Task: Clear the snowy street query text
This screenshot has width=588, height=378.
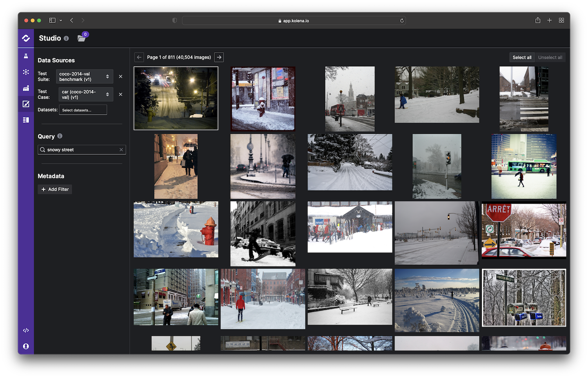Action: [x=121, y=150]
